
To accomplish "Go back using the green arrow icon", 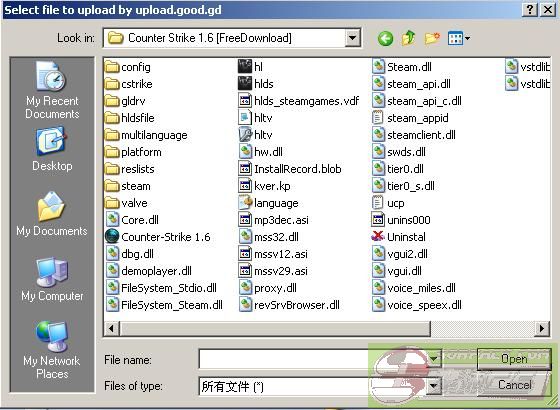I will coord(385,38).
